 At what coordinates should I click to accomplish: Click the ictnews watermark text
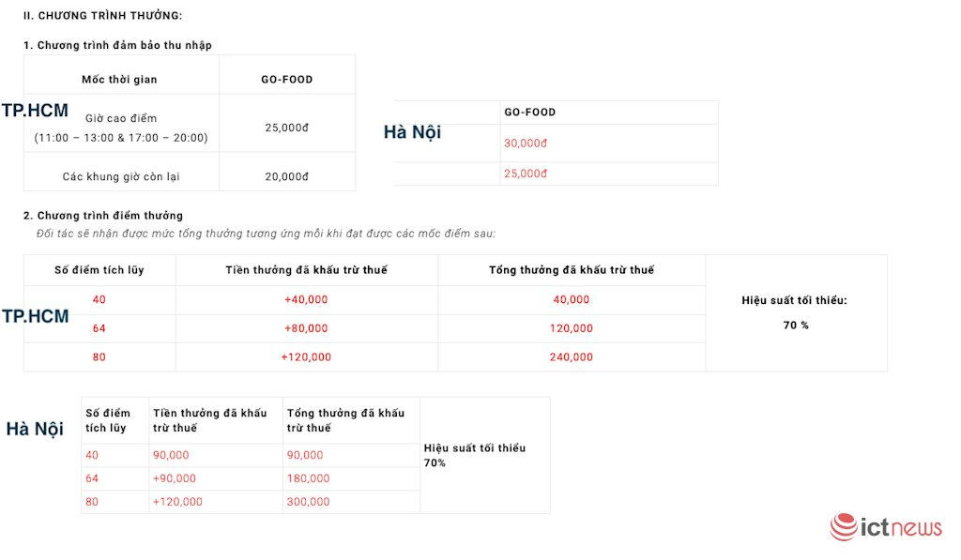(901, 528)
